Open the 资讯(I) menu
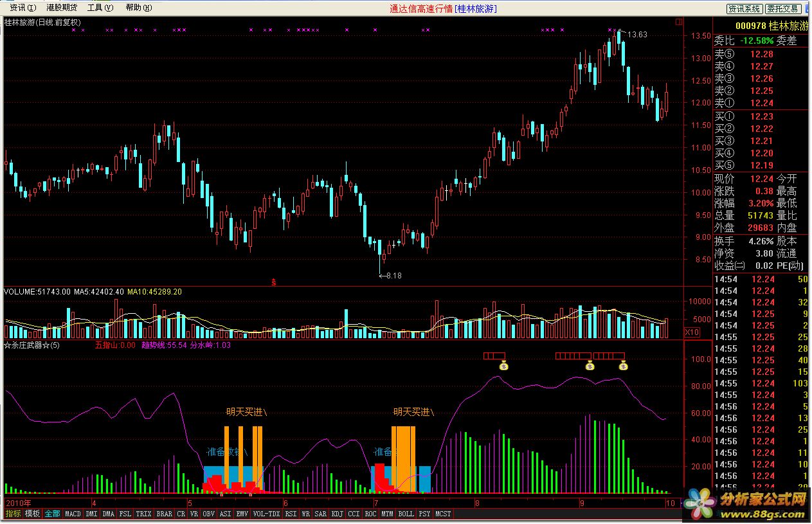Image resolution: width=812 pixels, height=524 pixels. 23,8
